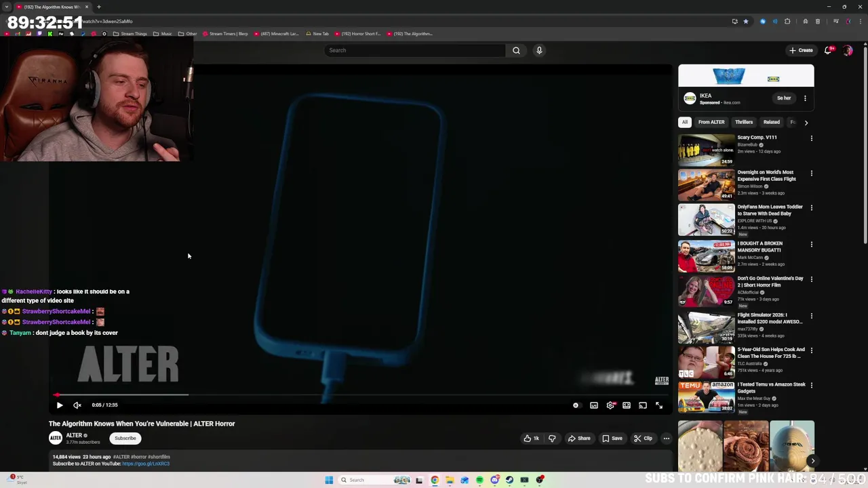Open options for 5-Year-Old Son video
Image resolution: width=868 pixels, height=488 pixels.
click(811, 350)
